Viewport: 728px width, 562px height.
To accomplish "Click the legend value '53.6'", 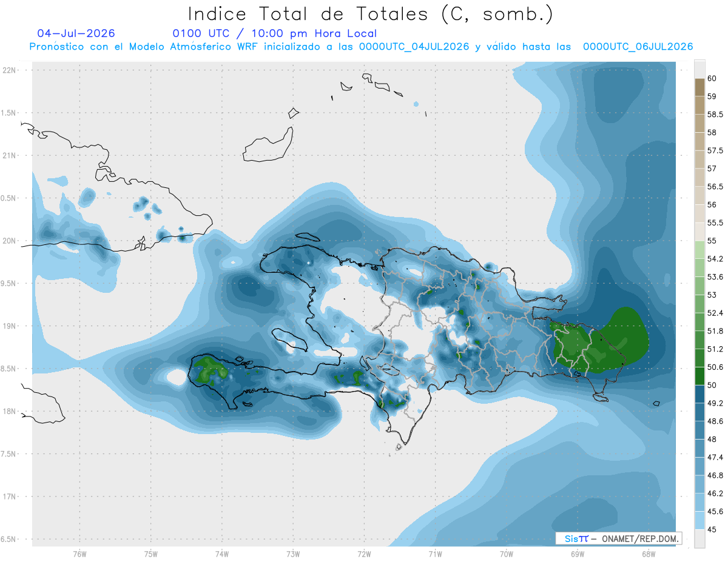I will pyautogui.click(x=715, y=277).
